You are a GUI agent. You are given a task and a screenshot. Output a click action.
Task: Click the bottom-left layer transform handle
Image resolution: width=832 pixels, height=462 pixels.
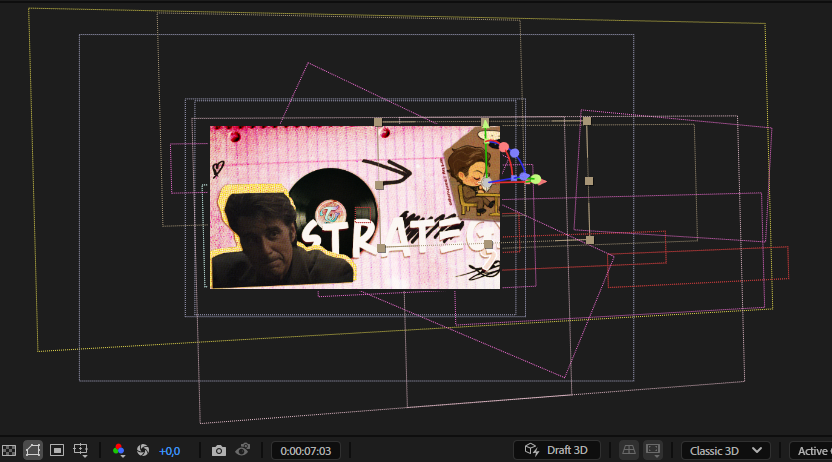pos(381,248)
